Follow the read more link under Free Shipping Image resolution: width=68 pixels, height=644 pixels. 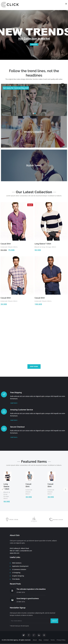pyautogui.click(x=14, y=403)
